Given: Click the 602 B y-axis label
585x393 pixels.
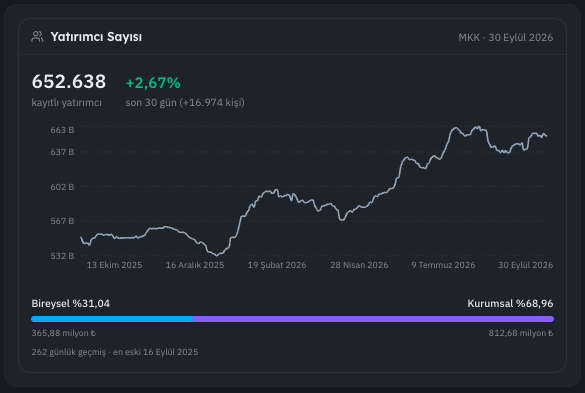Looking at the screenshot, I should click(x=62, y=187).
